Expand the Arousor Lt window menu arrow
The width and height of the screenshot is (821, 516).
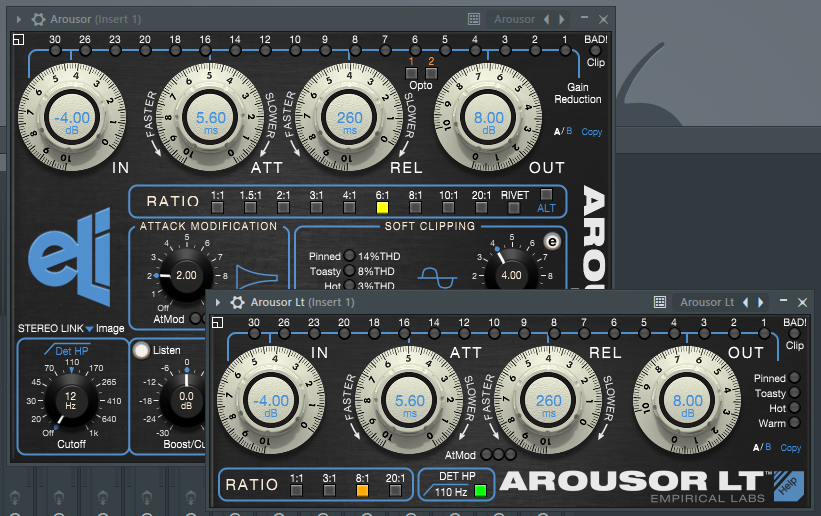[x=217, y=302]
